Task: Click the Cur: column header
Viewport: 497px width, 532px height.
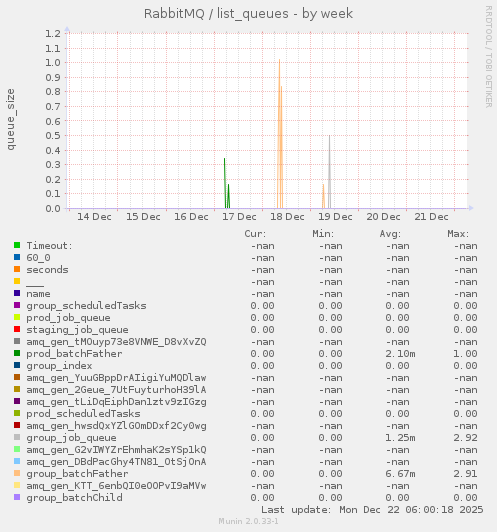Action: click(255, 234)
